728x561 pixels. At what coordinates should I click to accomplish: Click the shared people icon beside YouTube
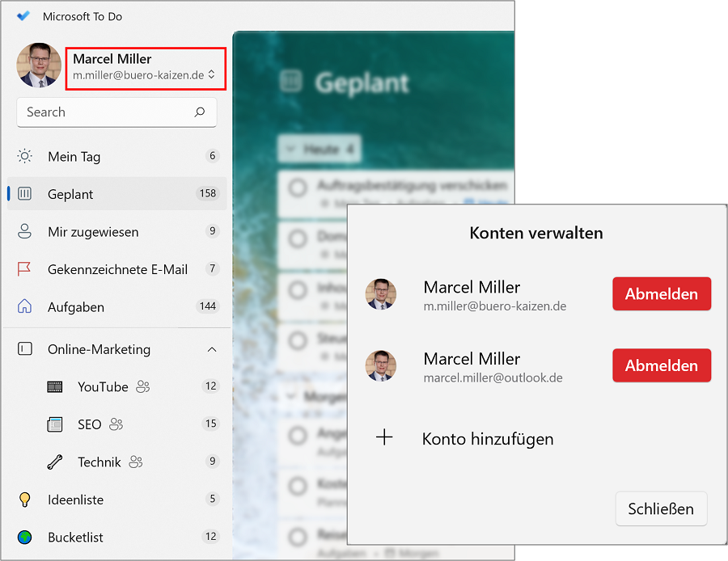143,386
